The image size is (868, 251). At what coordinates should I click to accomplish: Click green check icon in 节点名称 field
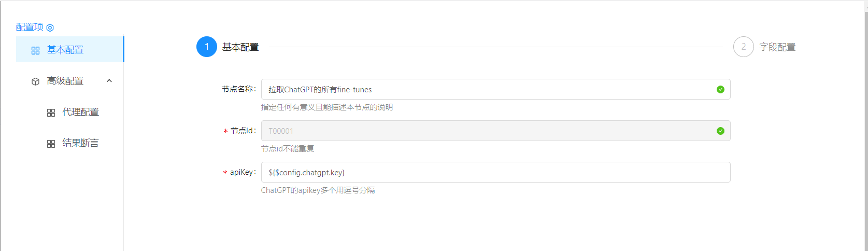point(720,90)
